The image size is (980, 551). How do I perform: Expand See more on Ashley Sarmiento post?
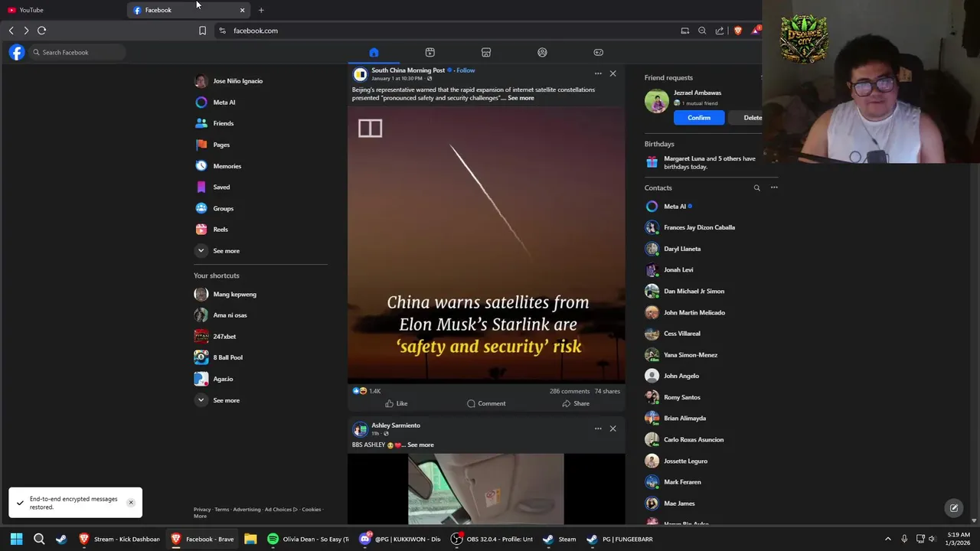[420, 445]
